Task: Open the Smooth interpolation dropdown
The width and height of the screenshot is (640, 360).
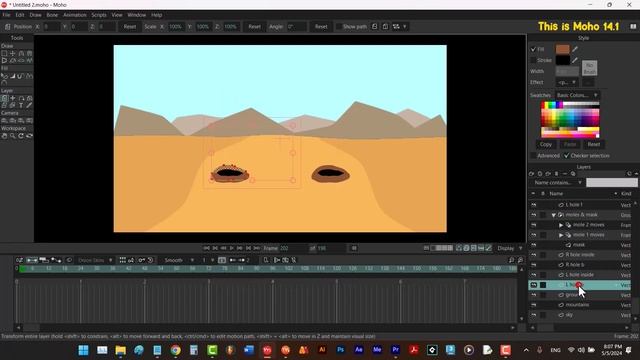Action: pos(178,260)
